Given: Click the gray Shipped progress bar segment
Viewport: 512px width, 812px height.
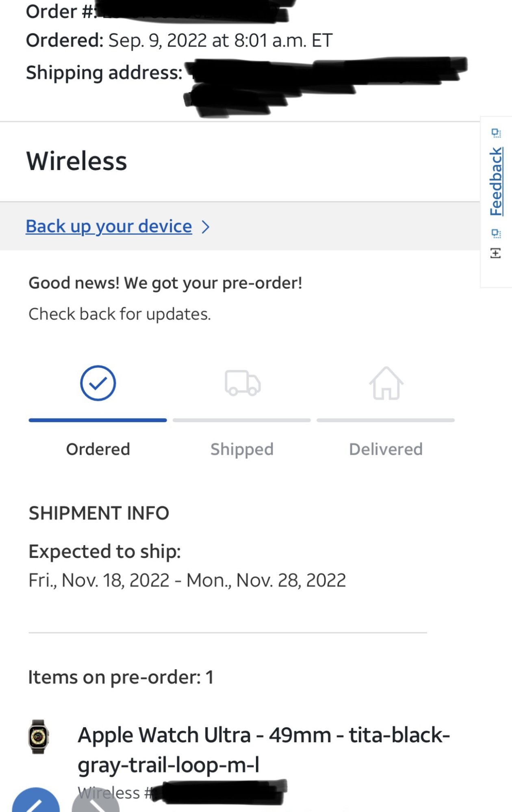Looking at the screenshot, I should (242, 420).
